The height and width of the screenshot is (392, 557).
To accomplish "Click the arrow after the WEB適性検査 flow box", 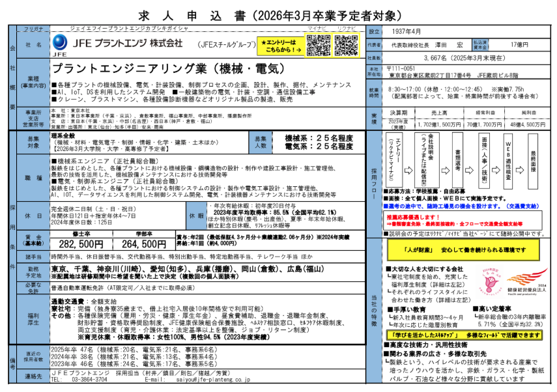I will point(520,171).
